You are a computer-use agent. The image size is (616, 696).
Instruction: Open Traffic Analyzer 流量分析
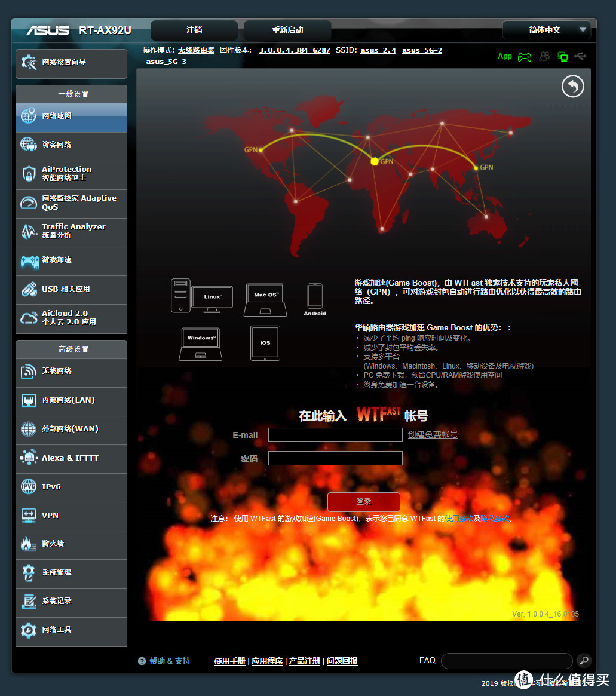[72, 232]
